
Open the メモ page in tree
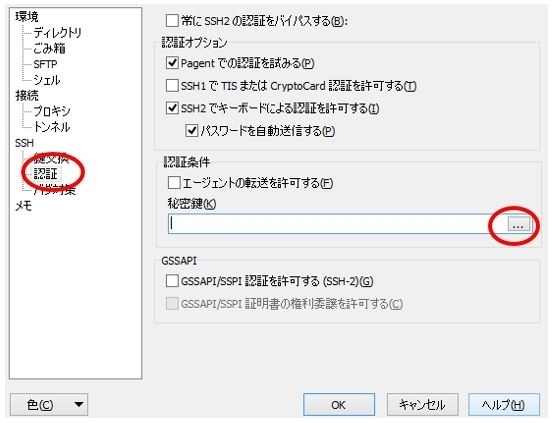tap(24, 206)
